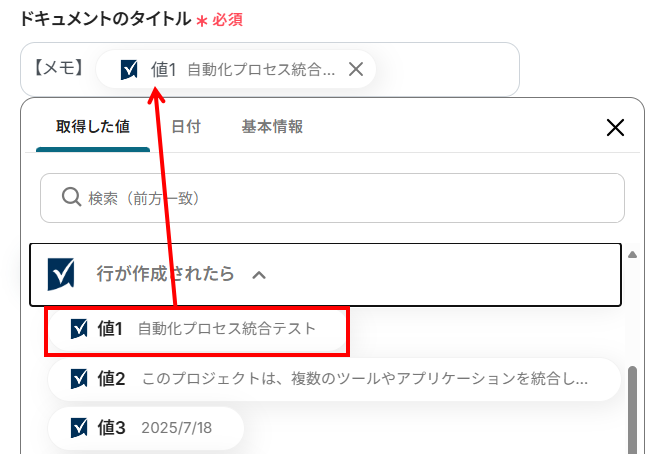Click the list scrollbar thumb
This screenshot has height=454, width=658.
pyautogui.click(x=631, y=410)
